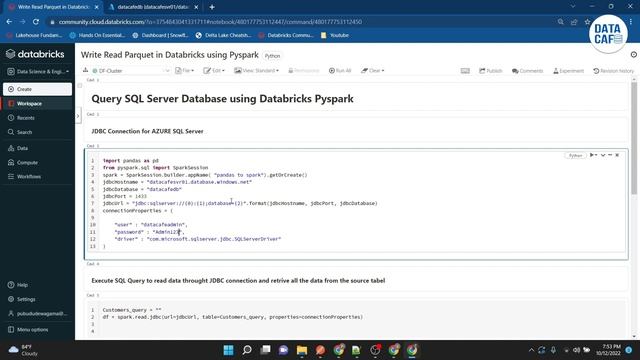Open 'Delta Lake Cheatsh...' bookmark
The height and width of the screenshot is (360, 640).
[223, 36]
